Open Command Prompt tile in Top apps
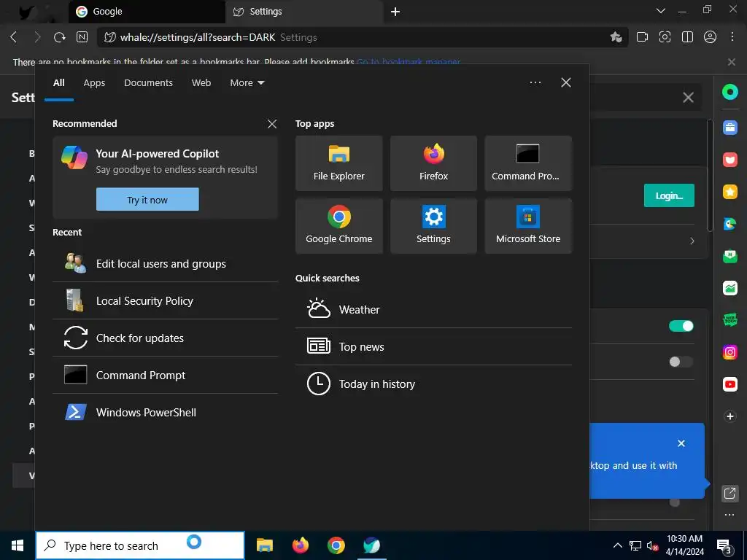Viewport: 747px width, 560px height. click(528, 163)
